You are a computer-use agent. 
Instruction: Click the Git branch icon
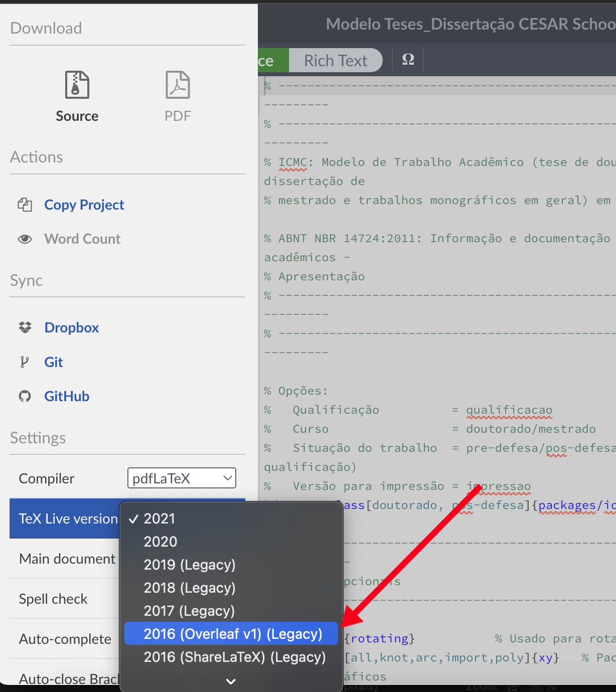24,362
